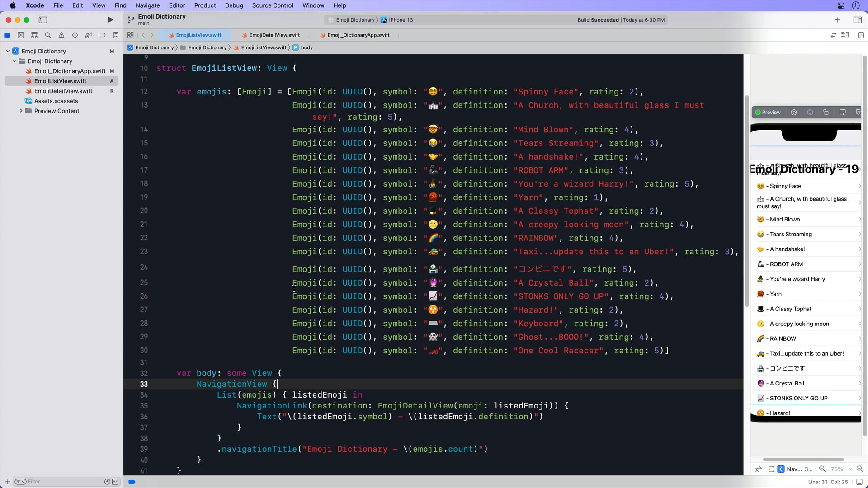The height and width of the screenshot is (488, 868).
Task: Click the canvas horizontal scrollbar
Action: coord(803,460)
